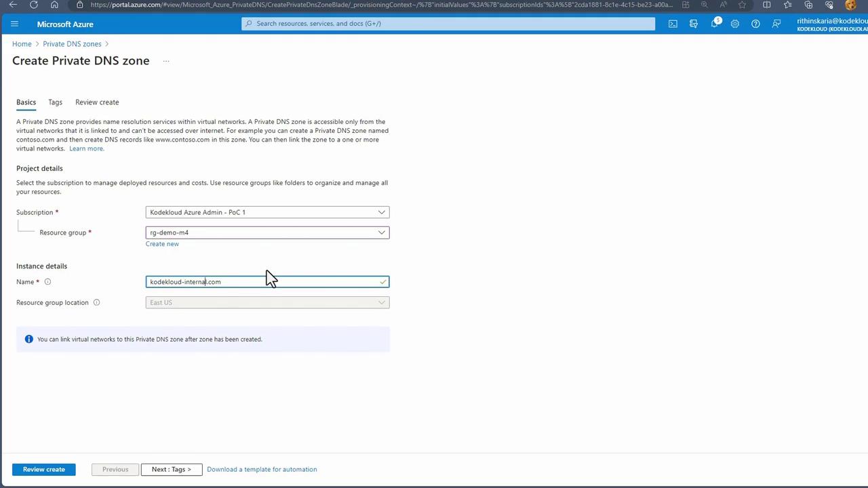Expand the Subscription dropdown
868x488 pixels.
267,212
